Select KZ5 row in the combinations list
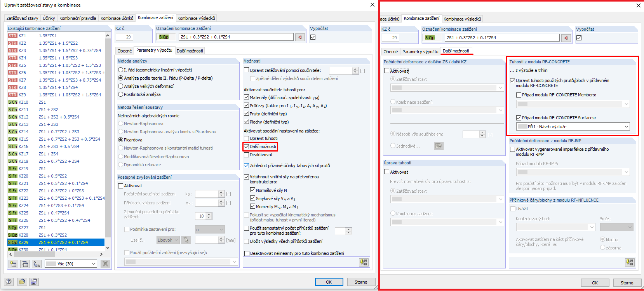This screenshot has height=291, width=644. click(x=56, y=65)
